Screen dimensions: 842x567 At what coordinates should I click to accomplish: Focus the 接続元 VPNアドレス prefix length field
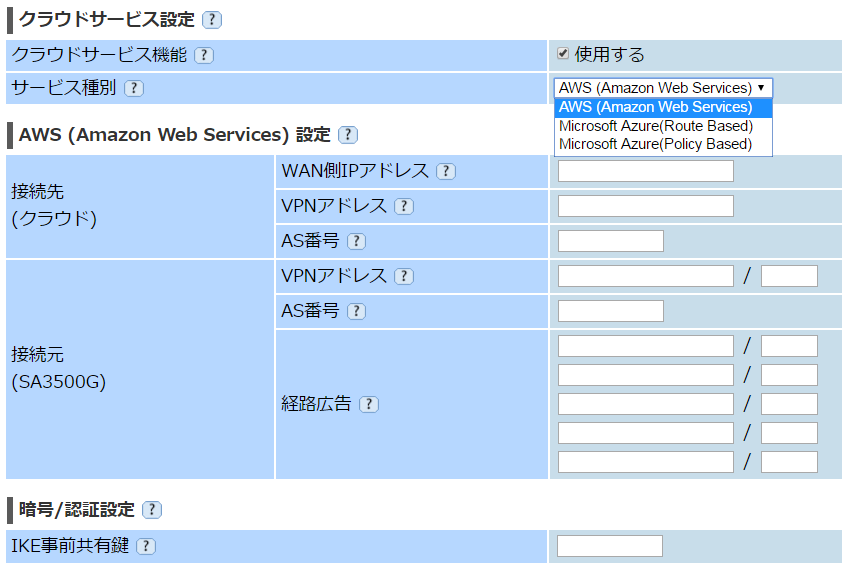pyautogui.click(x=789, y=276)
